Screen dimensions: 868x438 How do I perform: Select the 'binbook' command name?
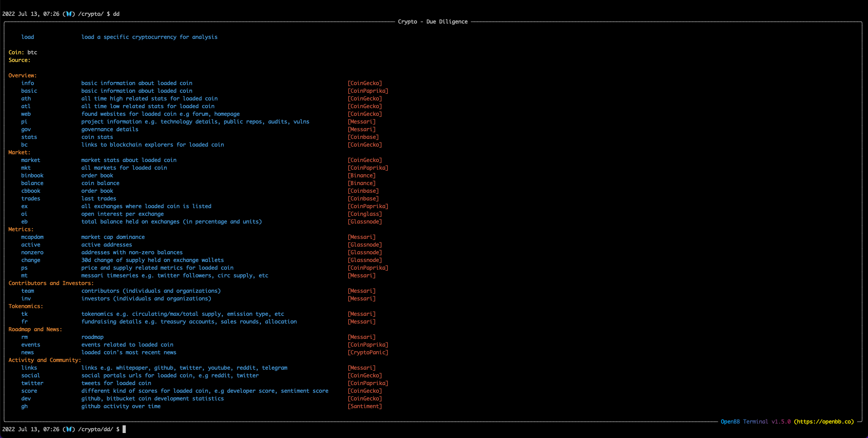point(33,176)
